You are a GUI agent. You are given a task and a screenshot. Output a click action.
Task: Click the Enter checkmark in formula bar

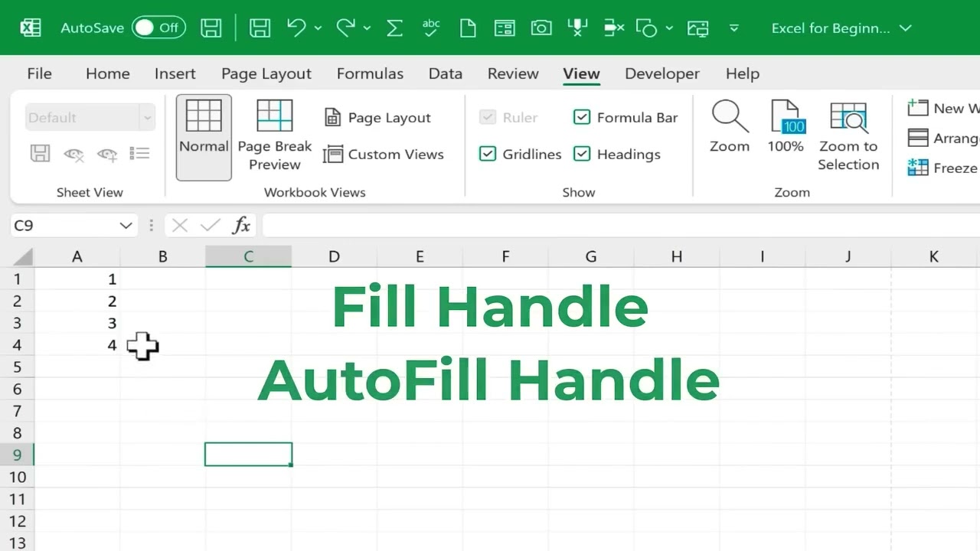[211, 226]
